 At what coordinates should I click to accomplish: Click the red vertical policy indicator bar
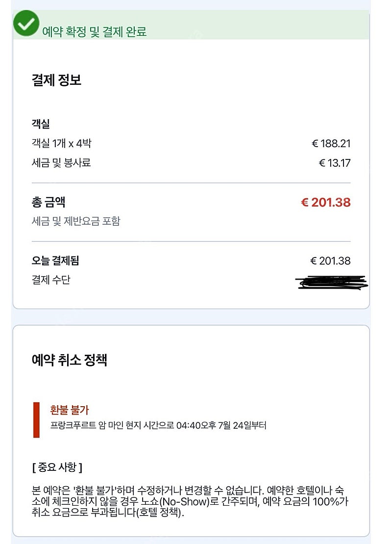coord(36,420)
